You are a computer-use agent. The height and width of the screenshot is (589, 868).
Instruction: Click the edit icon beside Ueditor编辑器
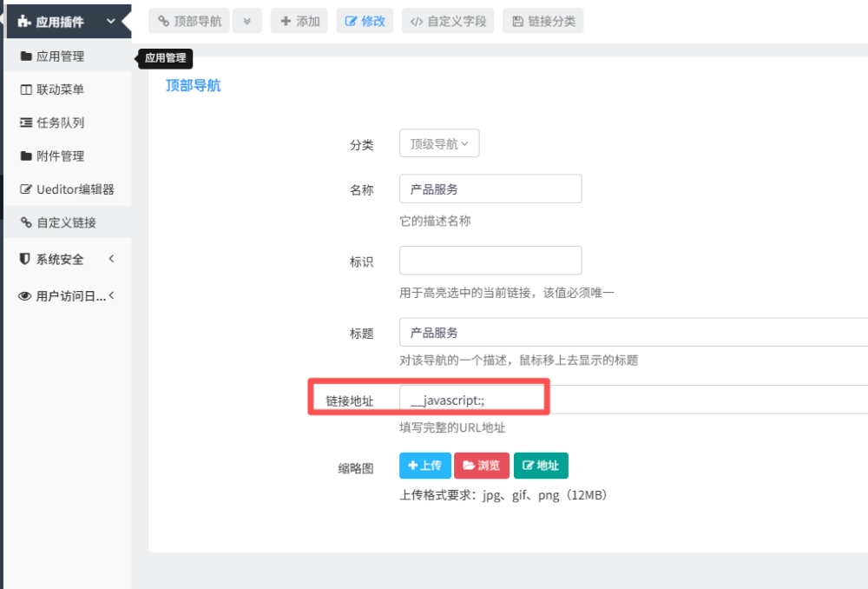click(26, 189)
